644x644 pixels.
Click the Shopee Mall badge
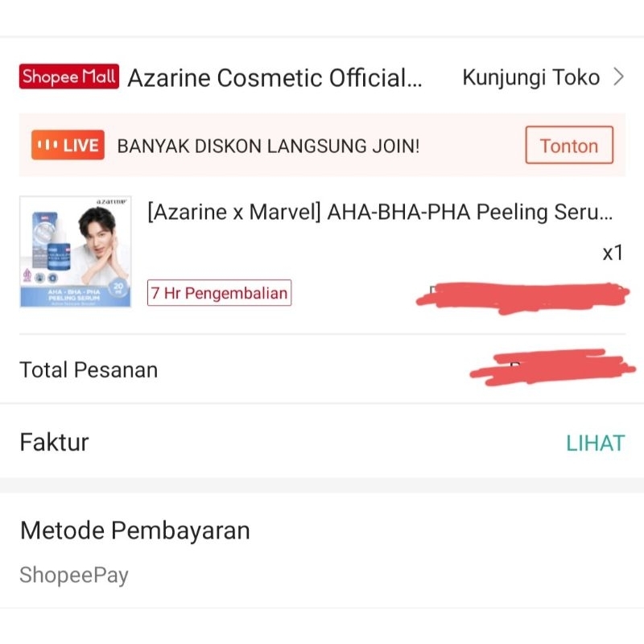coord(69,77)
